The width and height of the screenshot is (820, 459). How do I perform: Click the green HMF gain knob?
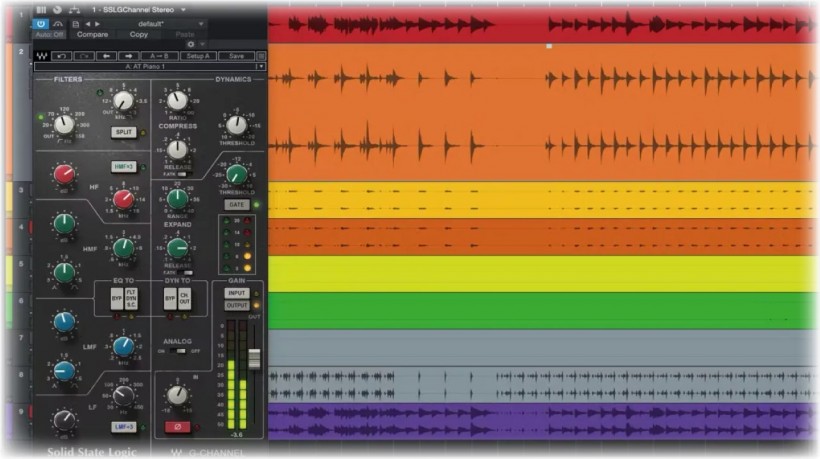point(64,223)
